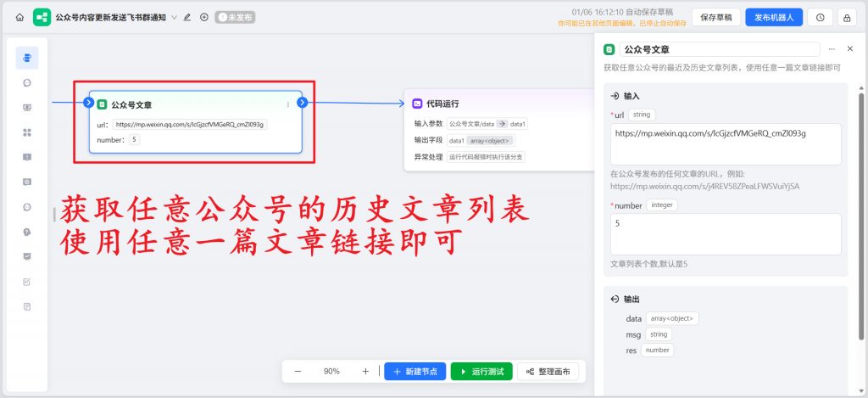Edit the panel title field 公众号文章

click(720, 49)
